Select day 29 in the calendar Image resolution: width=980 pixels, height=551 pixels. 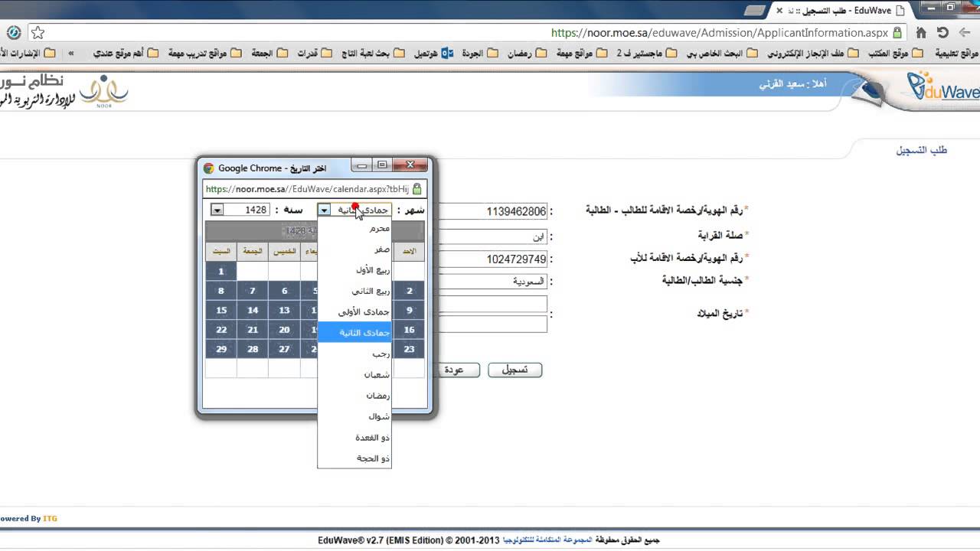(221, 349)
